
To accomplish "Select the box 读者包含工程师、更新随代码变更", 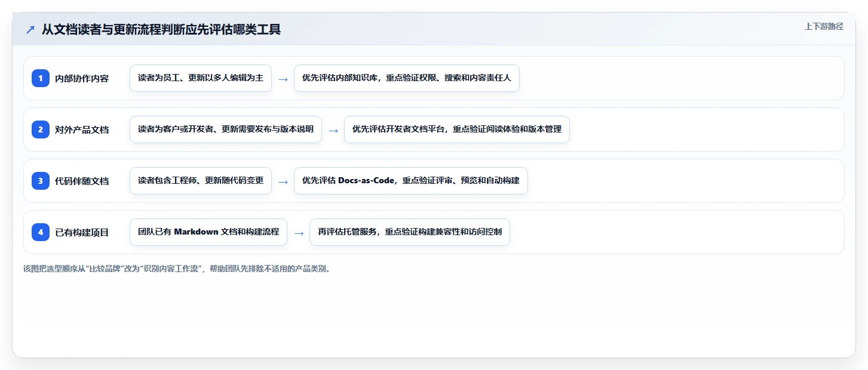I will pyautogui.click(x=201, y=181).
